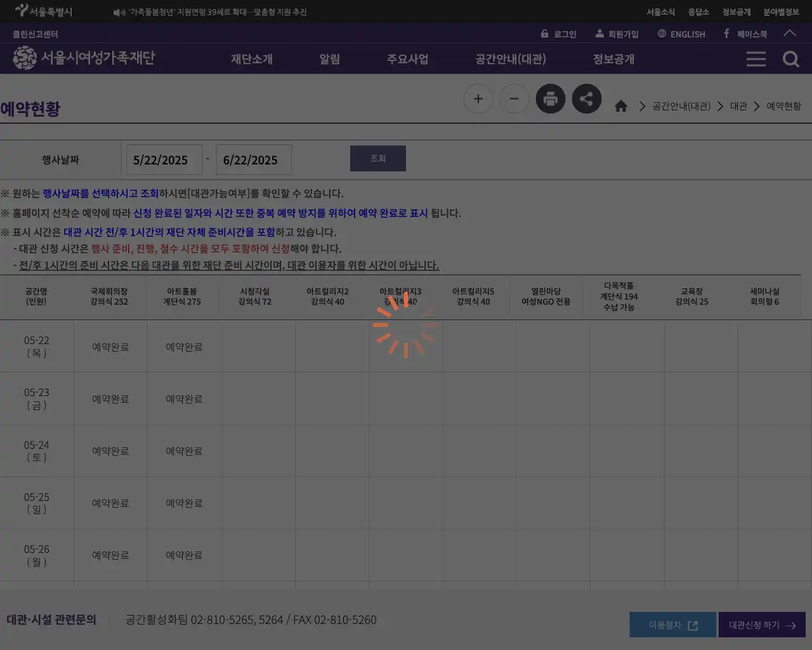Print the reservation status page
The image size is (812, 650).
tap(550, 98)
